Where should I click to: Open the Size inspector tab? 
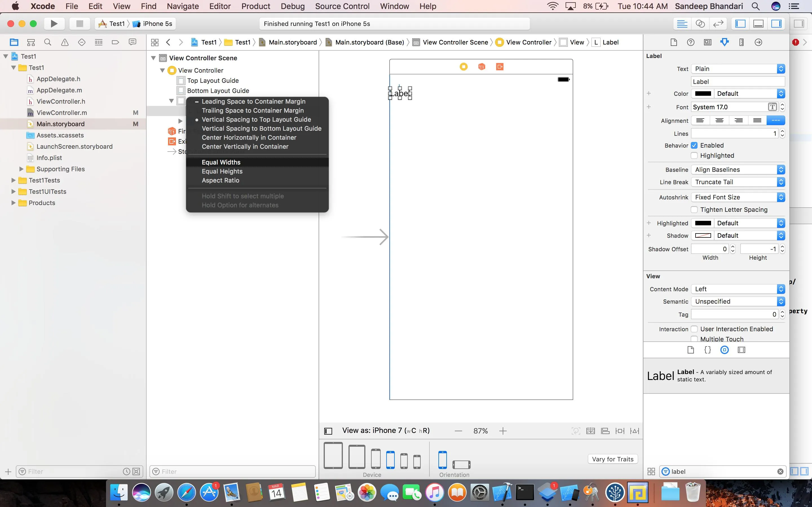pos(742,42)
